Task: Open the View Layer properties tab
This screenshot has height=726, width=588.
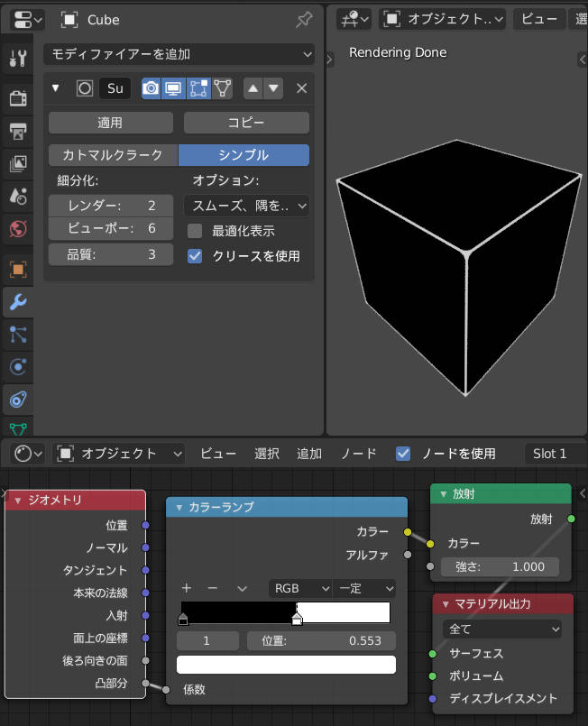Action: coord(18,163)
